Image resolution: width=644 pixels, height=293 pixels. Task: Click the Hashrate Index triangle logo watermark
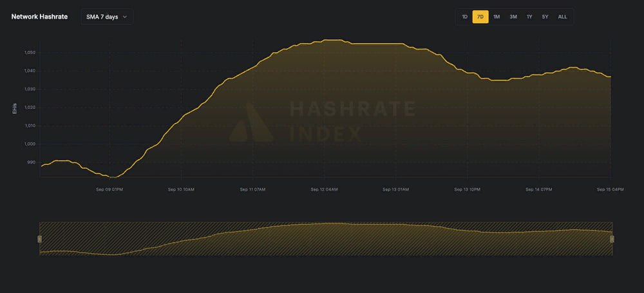[251, 122]
